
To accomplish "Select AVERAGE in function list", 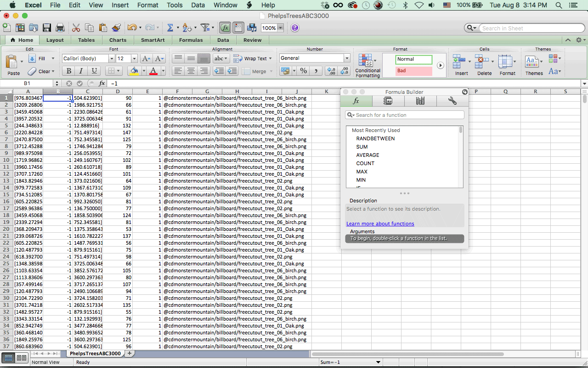I will [x=368, y=155].
